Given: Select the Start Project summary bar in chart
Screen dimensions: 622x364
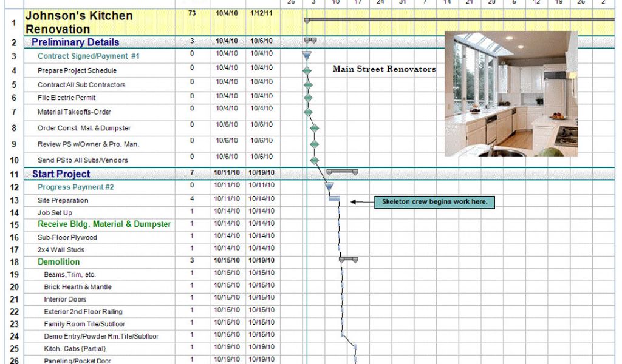Looking at the screenshot, I should coord(342,172).
